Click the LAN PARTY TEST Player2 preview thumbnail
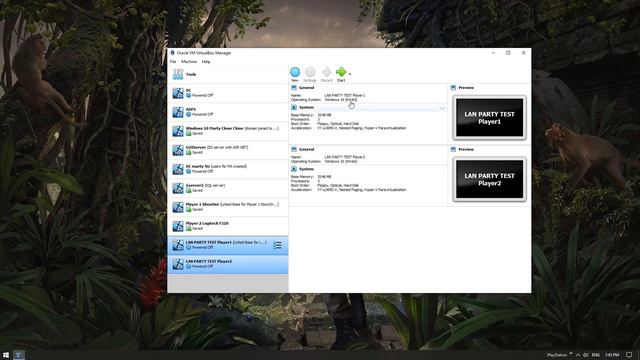The height and width of the screenshot is (360, 640). [x=489, y=179]
